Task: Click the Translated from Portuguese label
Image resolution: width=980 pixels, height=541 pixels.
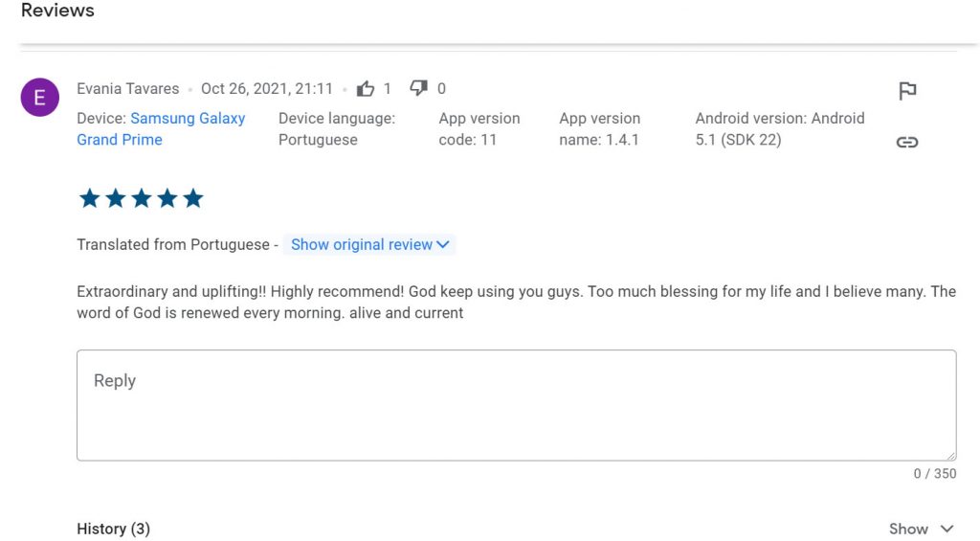Action: 173,244
